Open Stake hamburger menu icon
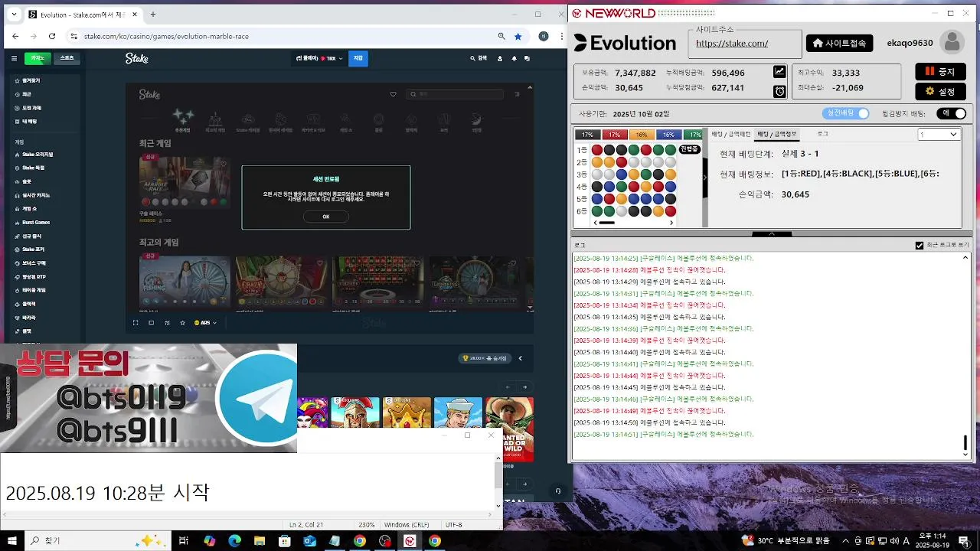The width and height of the screenshot is (980, 551). (14, 58)
